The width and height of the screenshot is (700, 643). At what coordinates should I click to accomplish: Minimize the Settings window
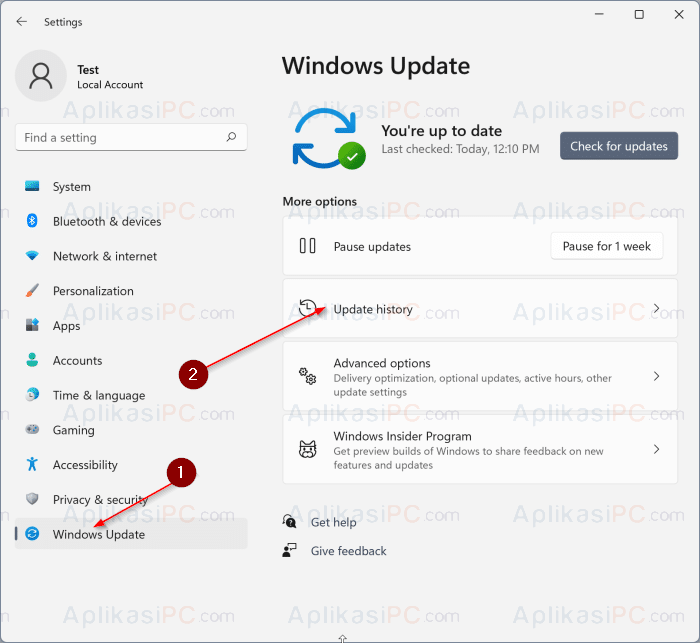(x=599, y=14)
